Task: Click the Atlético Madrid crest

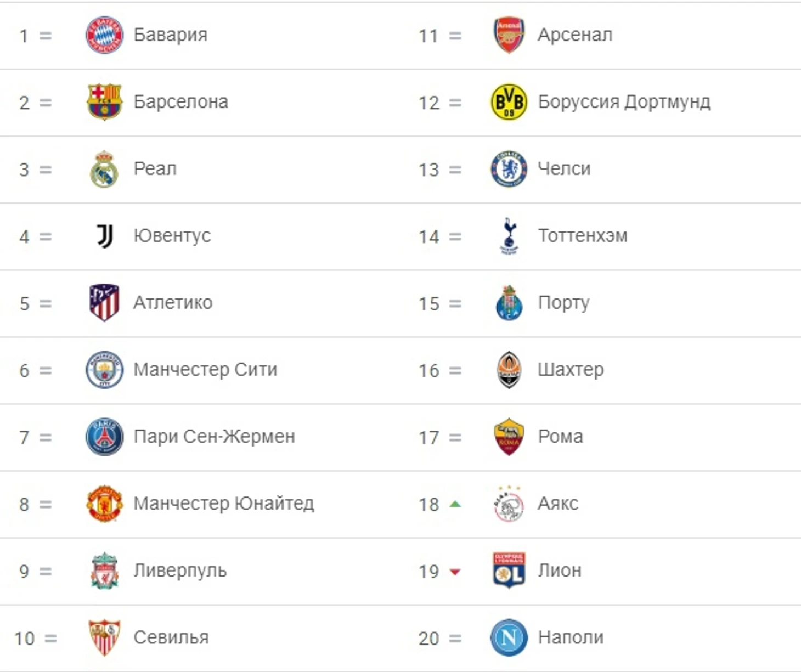Action: point(104,303)
